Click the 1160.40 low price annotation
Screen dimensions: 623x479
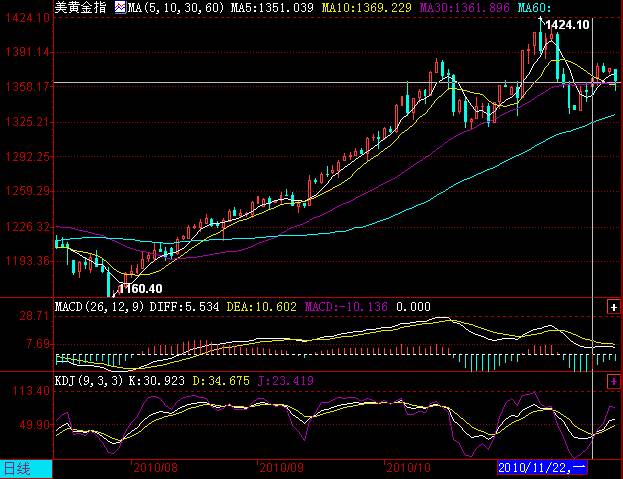pos(140,289)
